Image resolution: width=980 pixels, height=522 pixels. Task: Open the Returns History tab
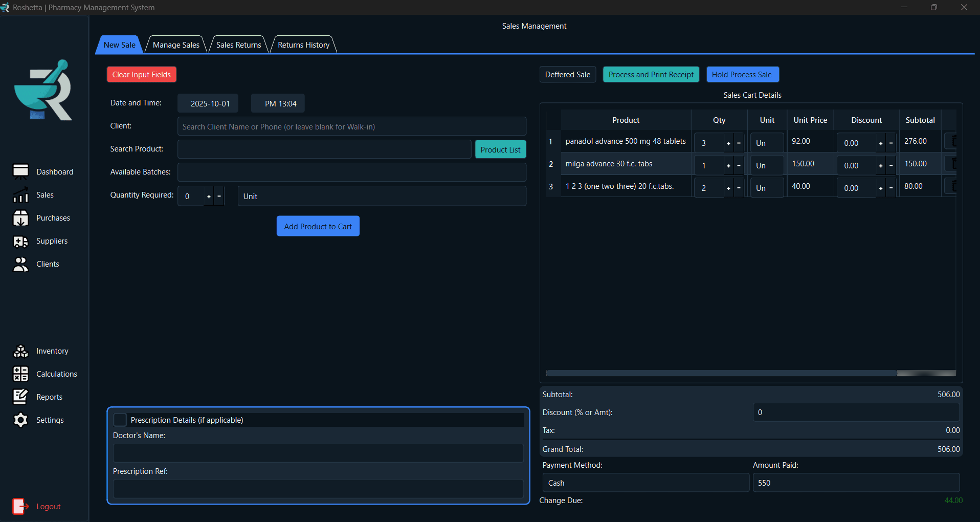tap(303, 45)
